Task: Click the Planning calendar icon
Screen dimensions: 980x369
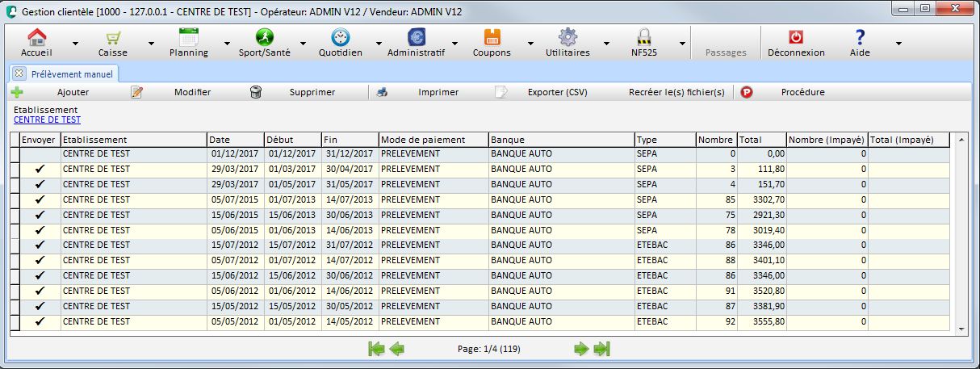Action: (189, 37)
